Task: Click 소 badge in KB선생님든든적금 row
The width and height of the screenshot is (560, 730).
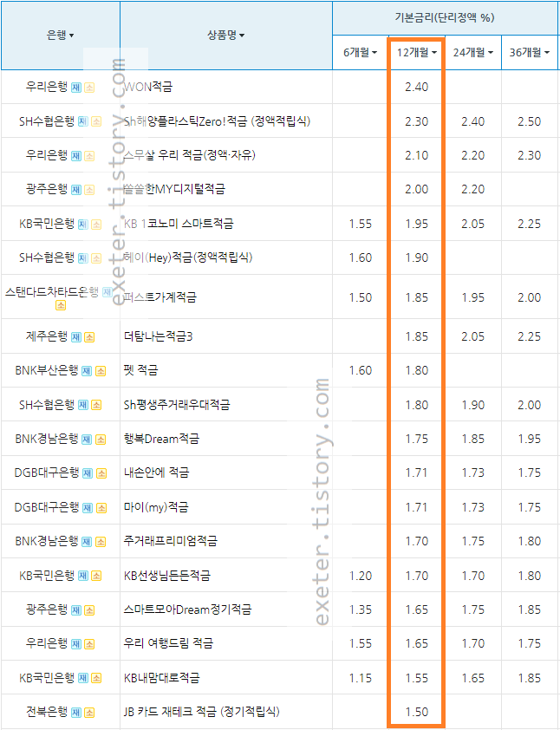Action: coord(96,576)
